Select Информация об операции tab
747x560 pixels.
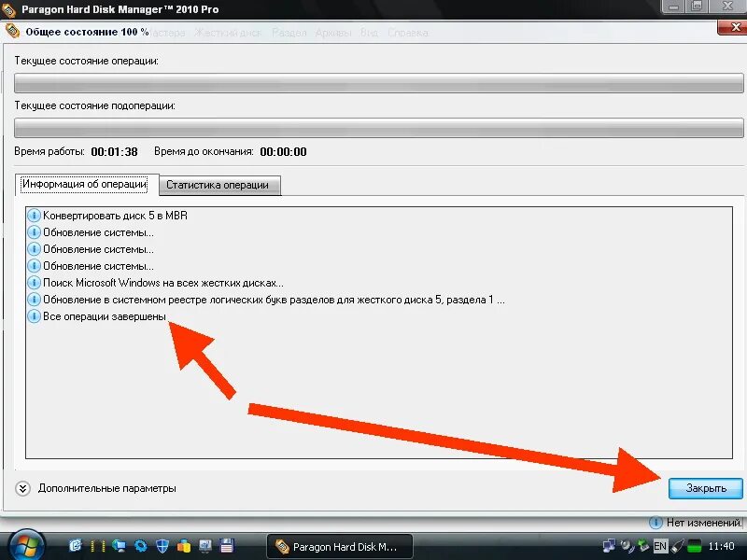[86, 184]
